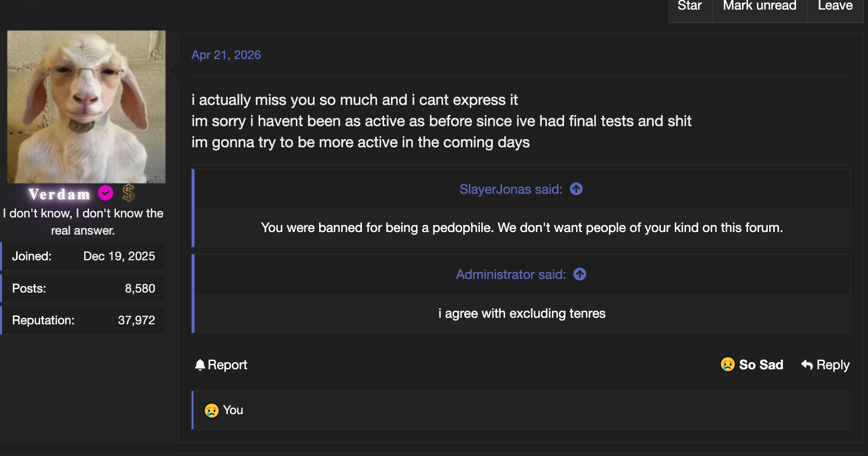868x456 pixels.
Task: View who reacted: You
Action: click(x=233, y=410)
